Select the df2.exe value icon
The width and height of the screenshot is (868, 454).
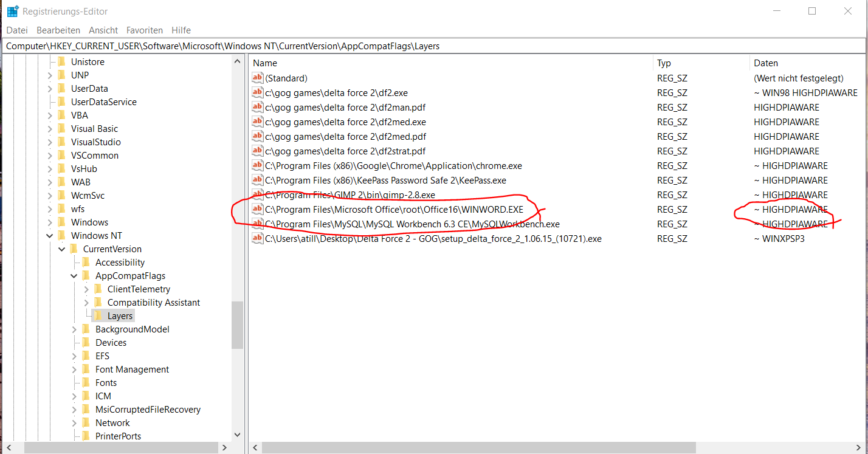tap(258, 93)
